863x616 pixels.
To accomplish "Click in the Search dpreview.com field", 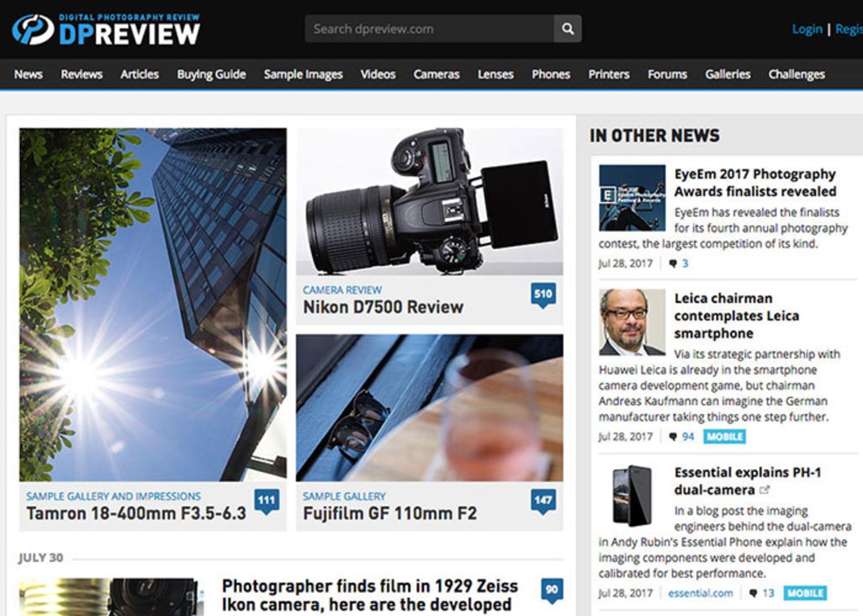I will [x=429, y=29].
